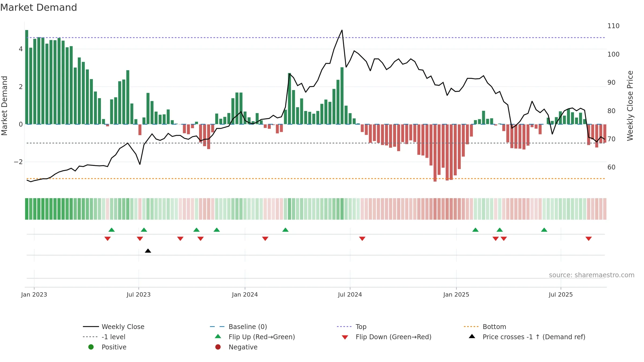This screenshot has width=644, height=362.
Task: Click the 100 price axis tick label
Action: pyautogui.click(x=613, y=54)
